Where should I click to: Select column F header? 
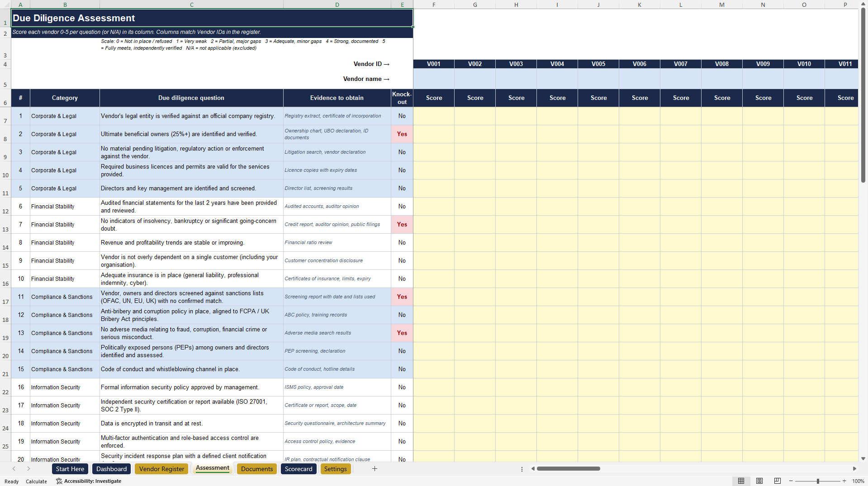pyautogui.click(x=434, y=5)
